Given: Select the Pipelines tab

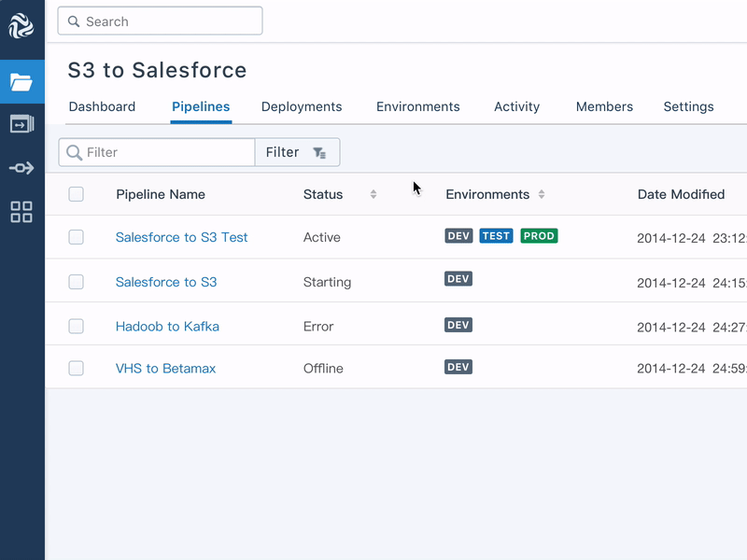Looking at the screenshot, I should coord(201,106).
